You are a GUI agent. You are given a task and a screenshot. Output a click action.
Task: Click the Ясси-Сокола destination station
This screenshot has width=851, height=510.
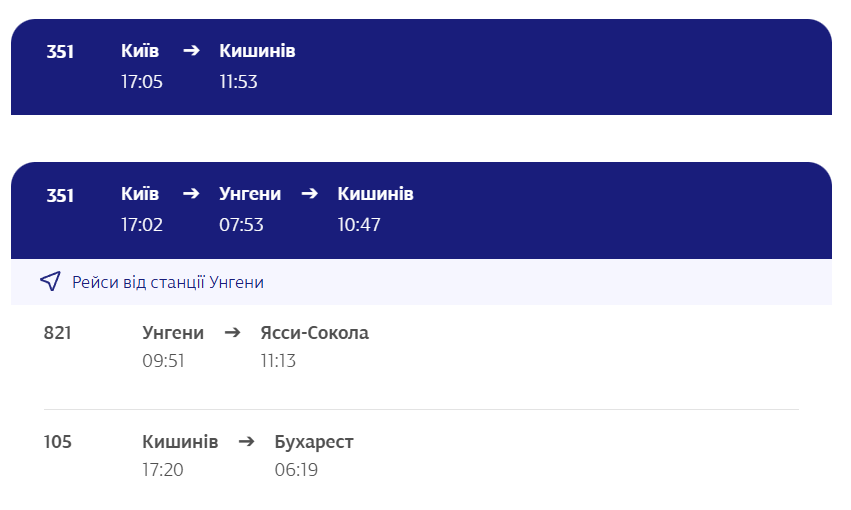314,333
